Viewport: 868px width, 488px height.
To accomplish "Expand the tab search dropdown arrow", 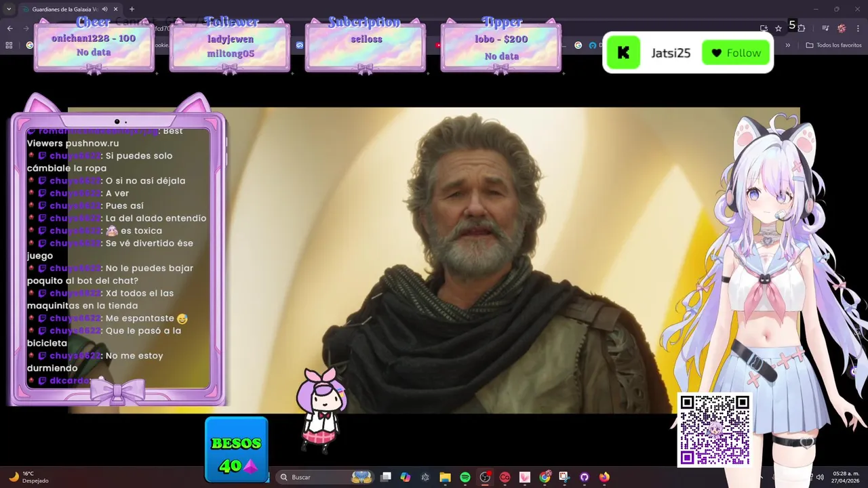I will click(x=8, y=9).
